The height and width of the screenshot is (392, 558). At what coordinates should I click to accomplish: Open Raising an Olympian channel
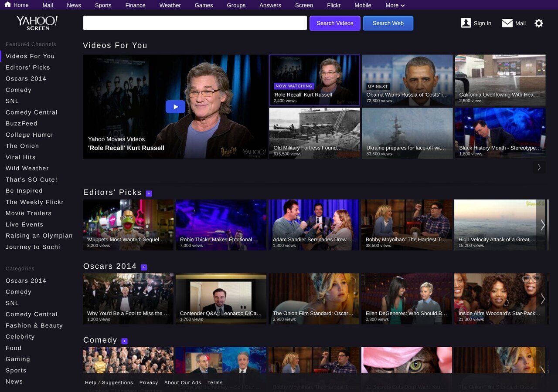39,236
